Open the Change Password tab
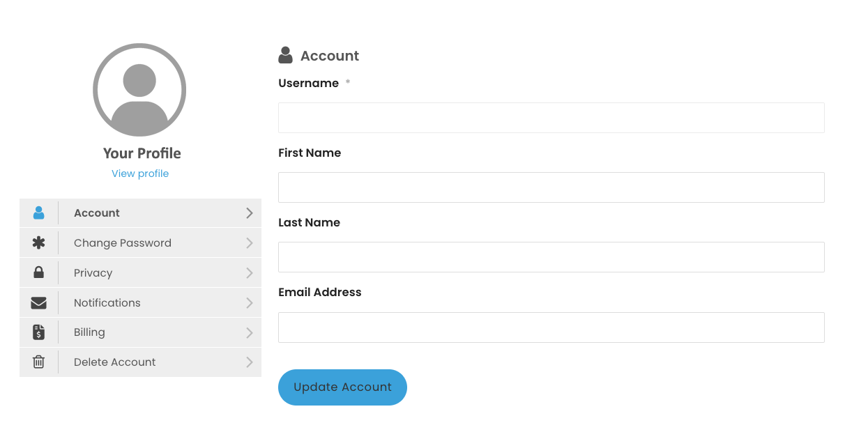Screen dimensions: 868x432 [x=140, y=243]
